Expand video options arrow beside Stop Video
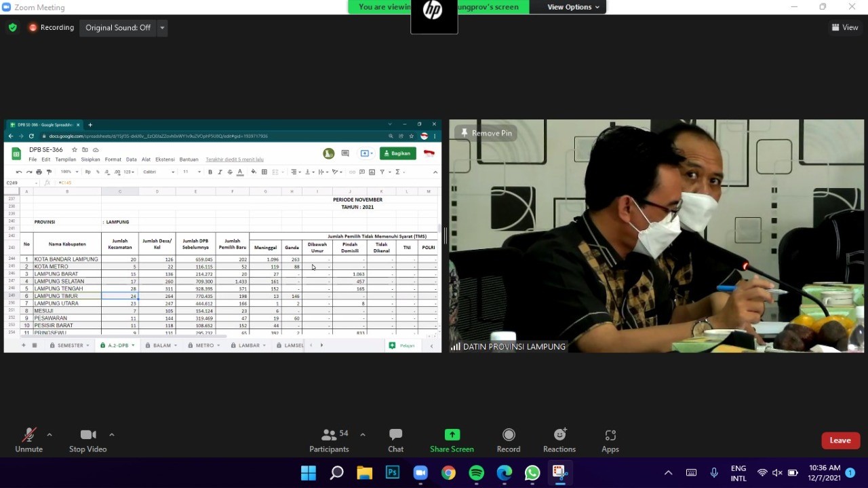The image size is (868, 488). 112,434
